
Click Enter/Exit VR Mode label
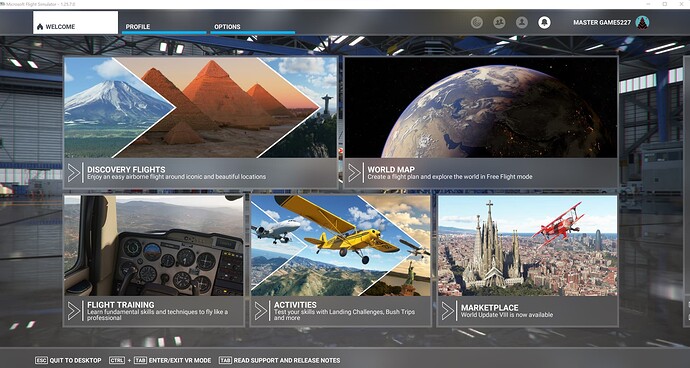pyautogui.click(x=180, y=361)
